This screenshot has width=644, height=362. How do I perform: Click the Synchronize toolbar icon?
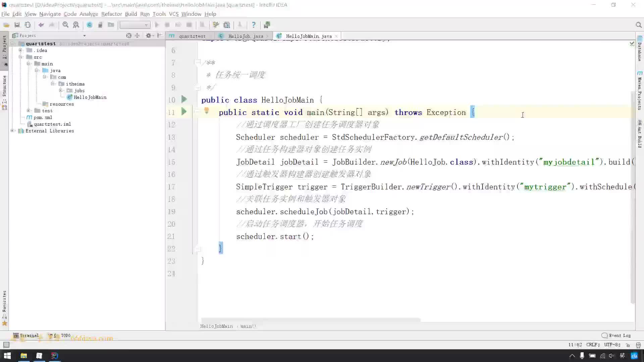click(28, 25)
